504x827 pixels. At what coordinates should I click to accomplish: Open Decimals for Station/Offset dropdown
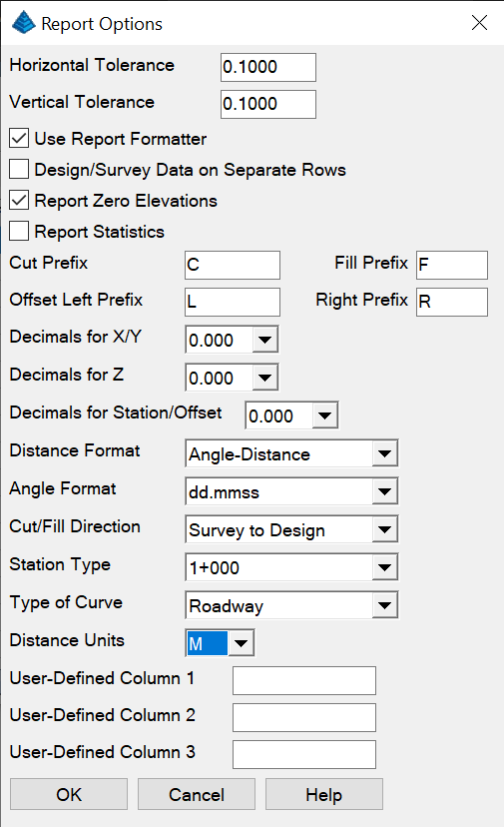point(324,415)
